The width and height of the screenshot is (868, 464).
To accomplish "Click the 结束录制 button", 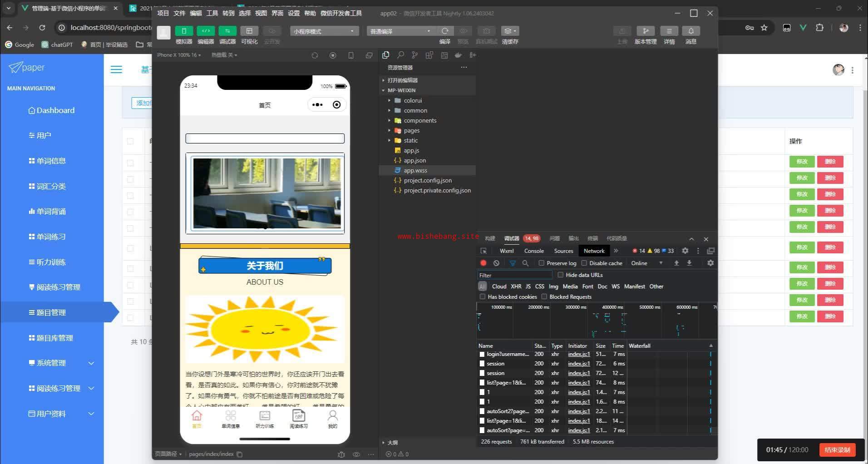I will (837, 449).
